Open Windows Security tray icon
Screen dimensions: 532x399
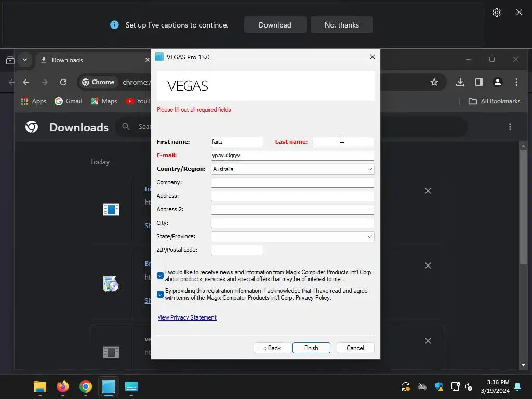pyautogui.click(x=439, y=387)
